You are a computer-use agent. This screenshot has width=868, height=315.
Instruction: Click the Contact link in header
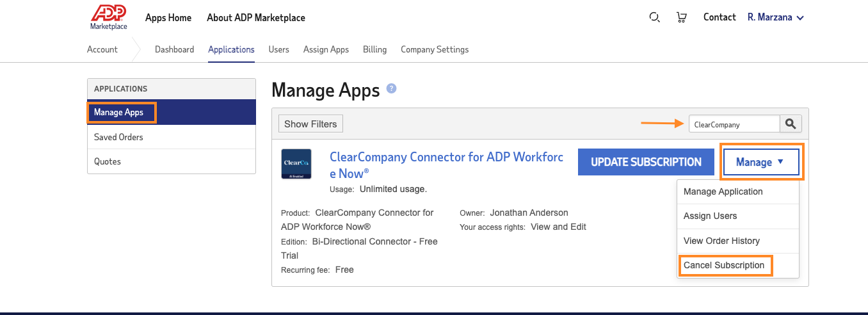[719, 17]
